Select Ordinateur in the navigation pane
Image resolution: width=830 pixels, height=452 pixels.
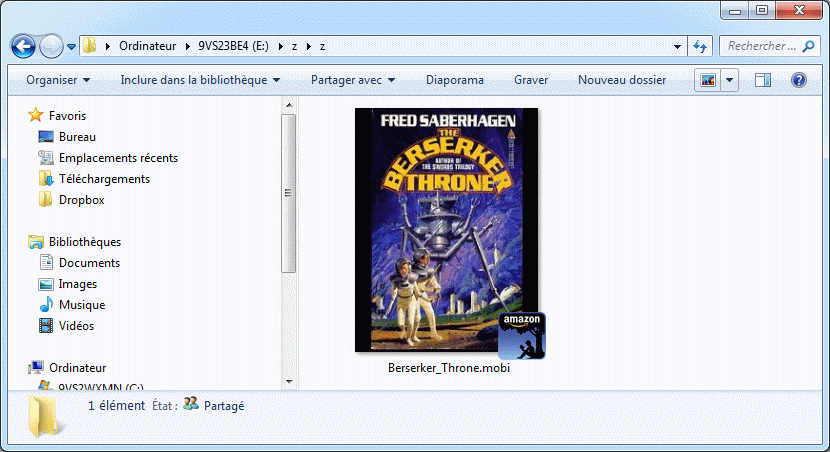[77, 368]
